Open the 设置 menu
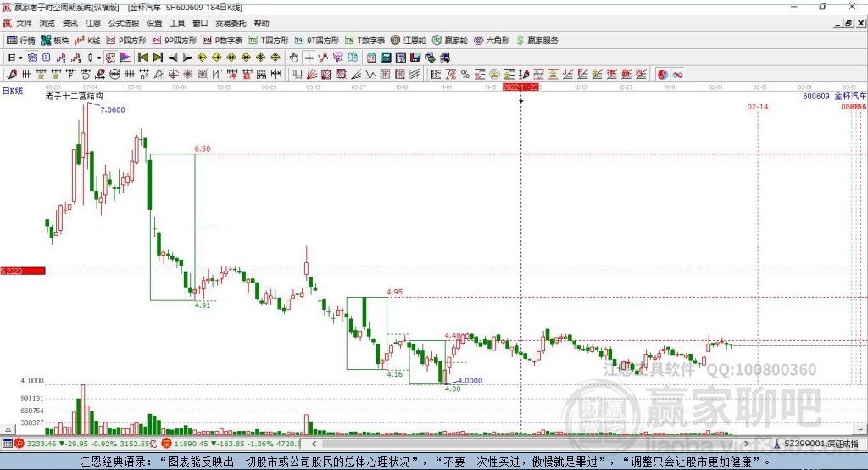868x470 pixels. [x=154, y=23]
